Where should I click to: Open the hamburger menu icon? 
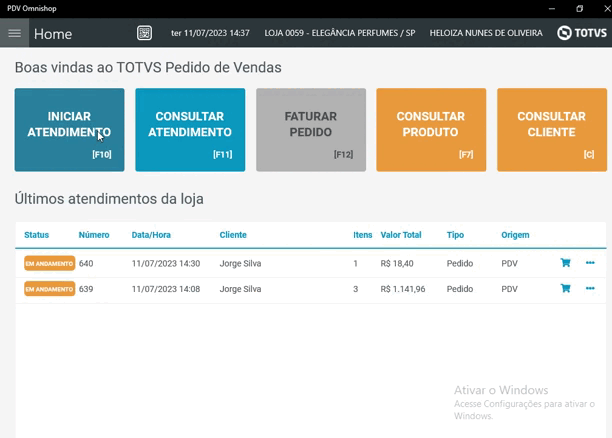[x=14, y=33]
